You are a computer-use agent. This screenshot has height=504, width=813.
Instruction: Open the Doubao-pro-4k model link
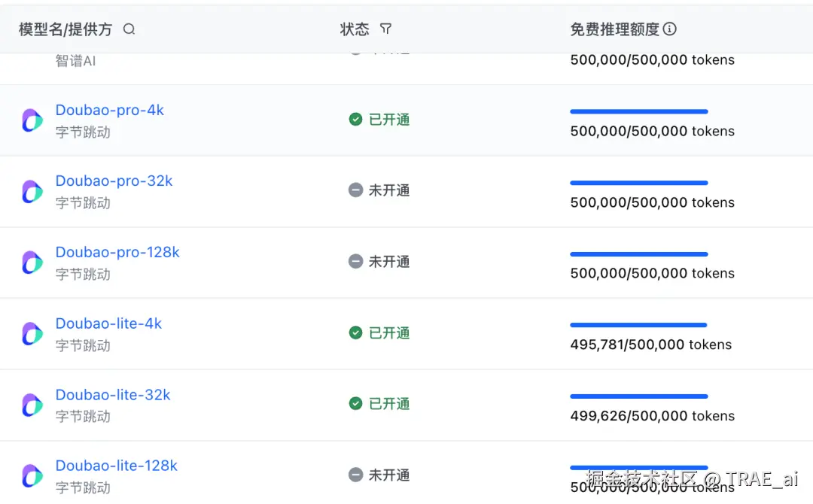point(109,110)
